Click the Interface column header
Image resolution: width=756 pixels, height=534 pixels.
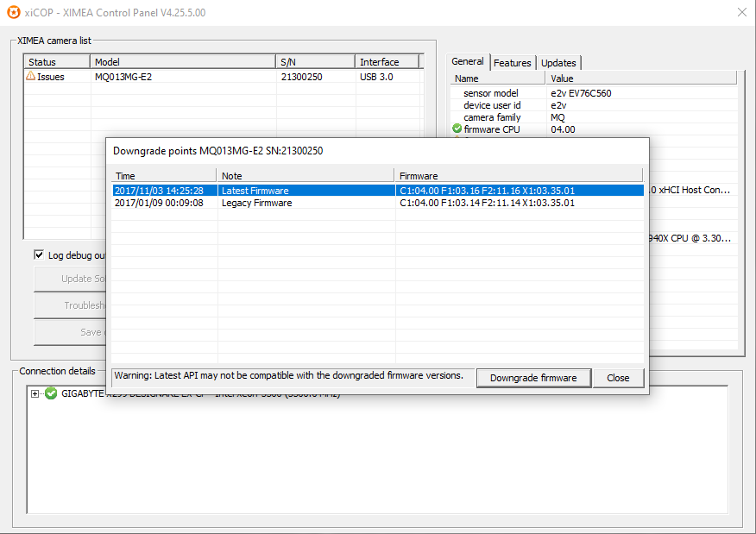point(387,62)
